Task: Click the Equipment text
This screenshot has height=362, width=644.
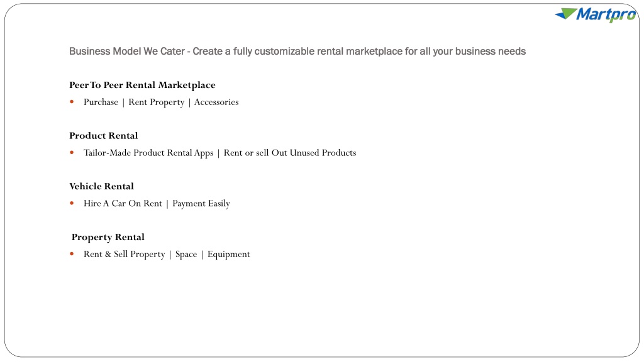Action: click(x=229, y=255)
